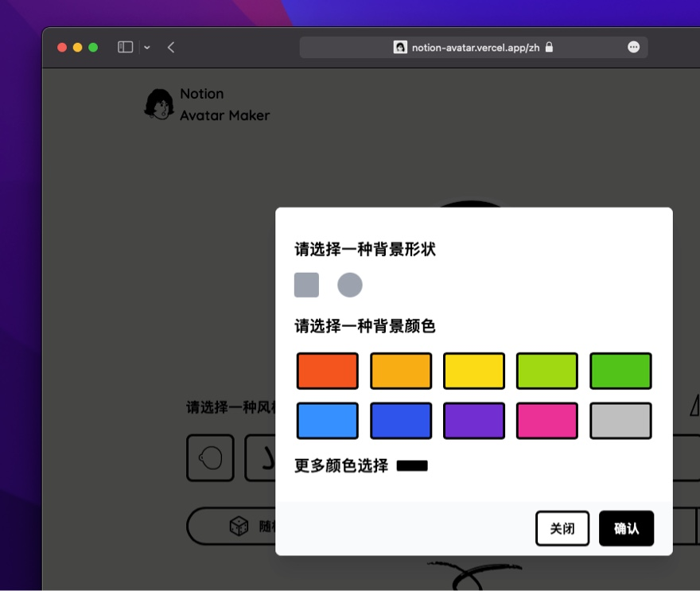Screen dimensions: 700x591
Task: Choose the yellow background color
Action: [474, 371]
